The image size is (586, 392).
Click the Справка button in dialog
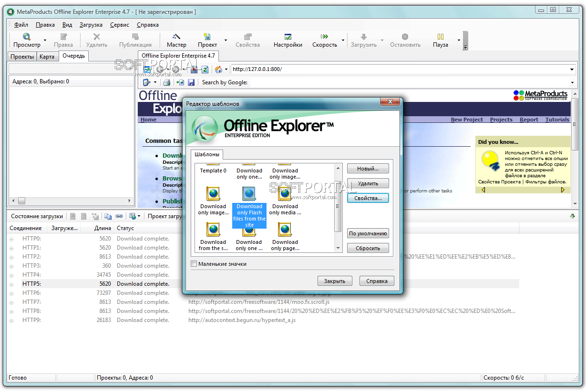point(377,281)
